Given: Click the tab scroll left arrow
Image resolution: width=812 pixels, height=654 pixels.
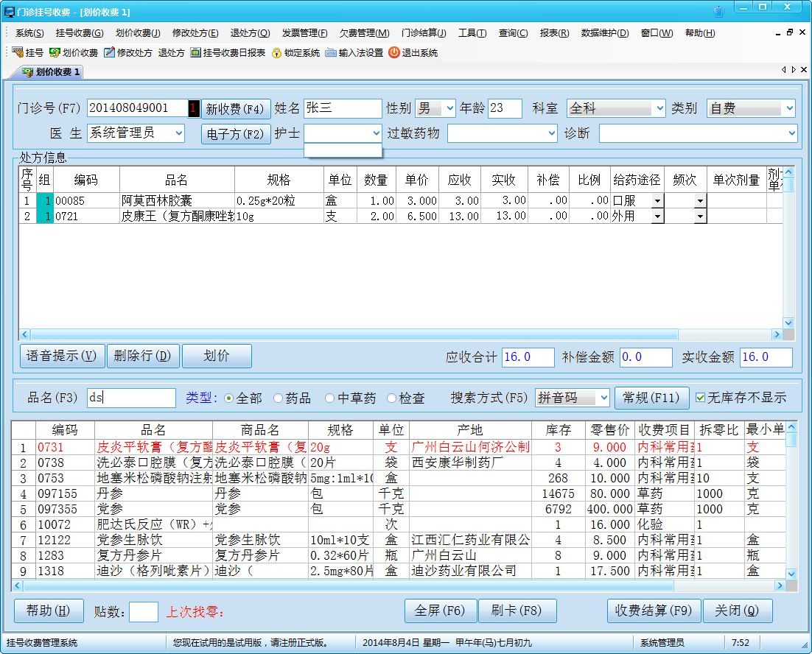Looking at the screenshot, I should coord(783,69).
